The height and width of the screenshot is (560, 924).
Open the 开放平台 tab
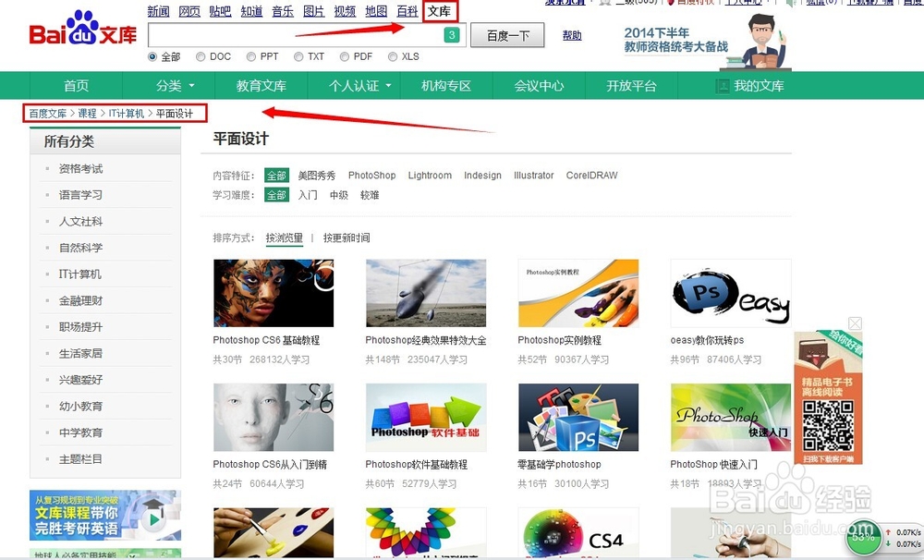[x=631, y=86]
